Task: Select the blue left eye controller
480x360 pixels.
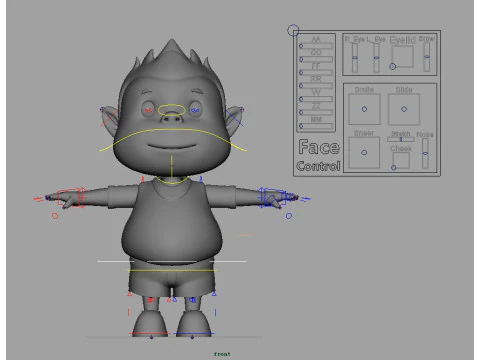Action: [x=195, y=110]
